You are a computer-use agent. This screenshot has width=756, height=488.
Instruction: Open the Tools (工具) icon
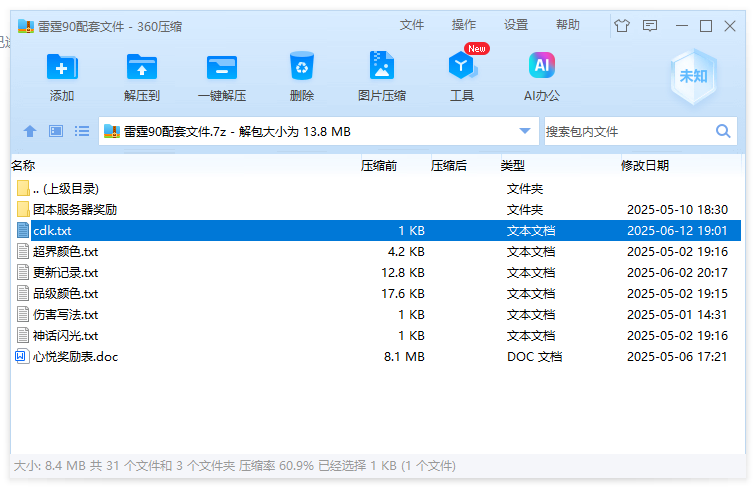(x=462, y=68)
